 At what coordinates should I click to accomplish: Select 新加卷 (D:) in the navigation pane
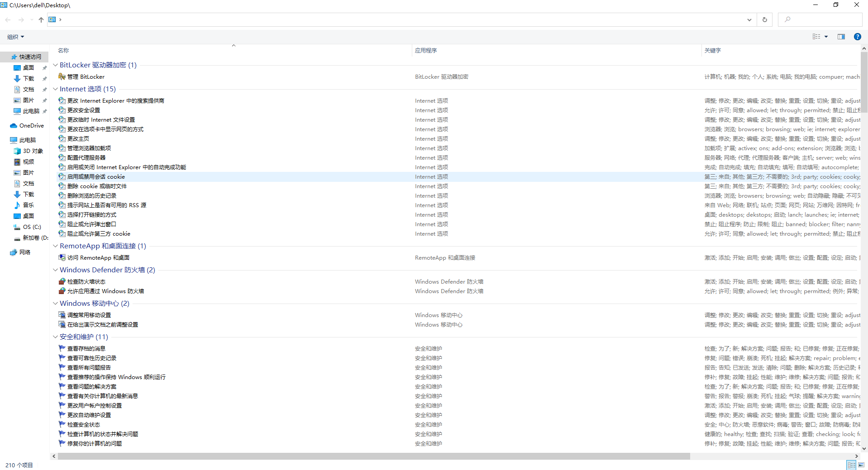pos(31,237)
